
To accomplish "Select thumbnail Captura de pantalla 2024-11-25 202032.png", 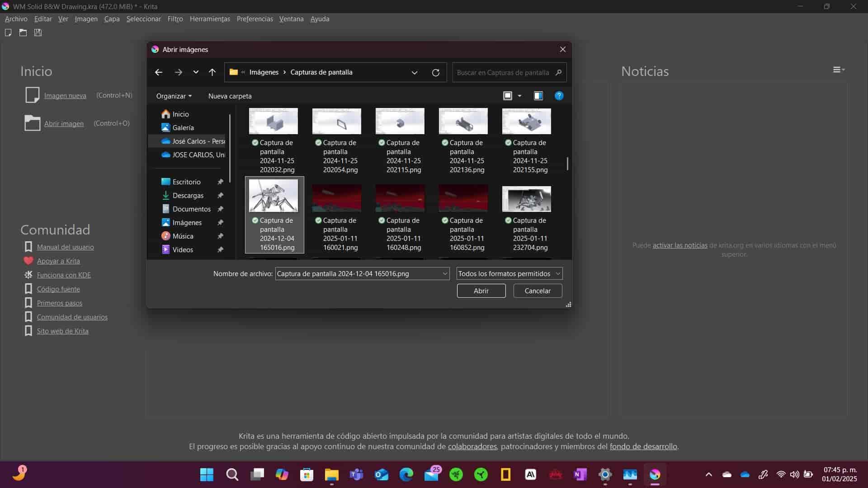I will (x=274, y=141).
